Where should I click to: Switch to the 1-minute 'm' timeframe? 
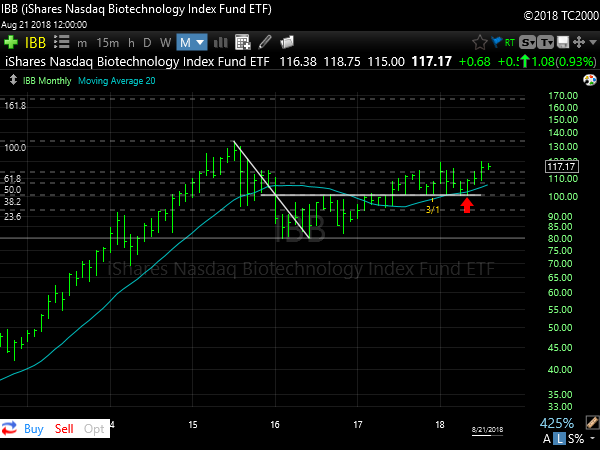click(82, 43)
